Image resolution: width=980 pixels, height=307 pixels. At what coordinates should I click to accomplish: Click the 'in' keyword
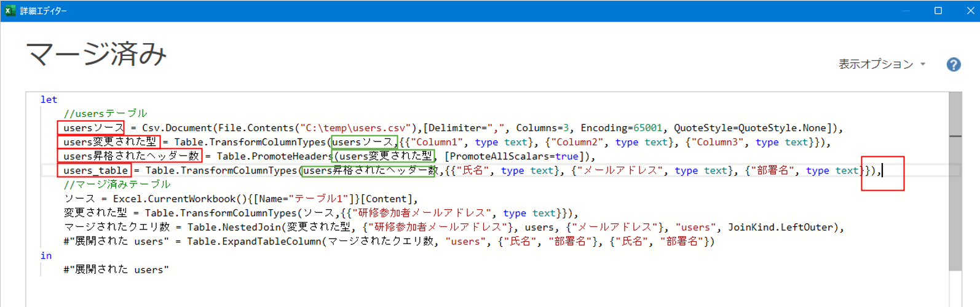tap(46, 255)
